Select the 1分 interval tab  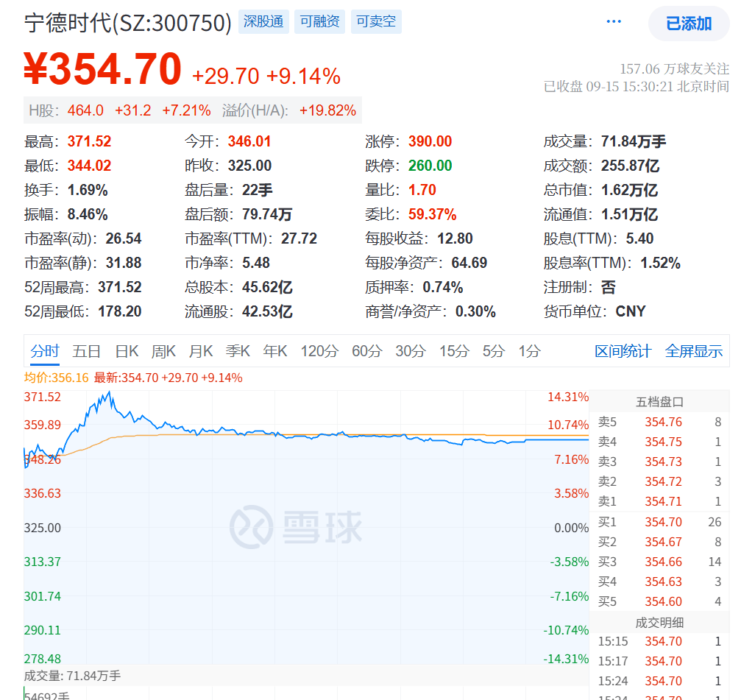coord(530,351)
